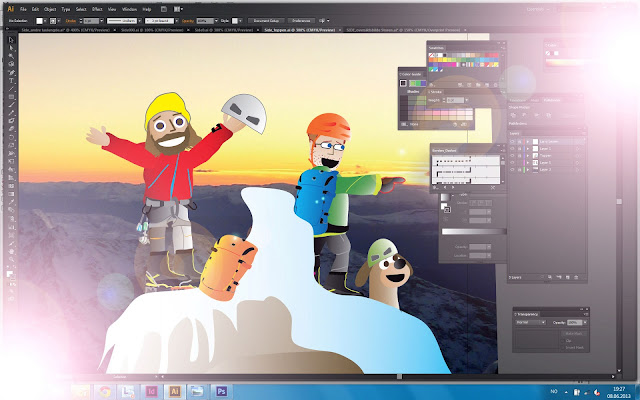Viewport: 640px width, 400px height.
Task: Show next brush library with right arrow
Action: coord(453,188)
